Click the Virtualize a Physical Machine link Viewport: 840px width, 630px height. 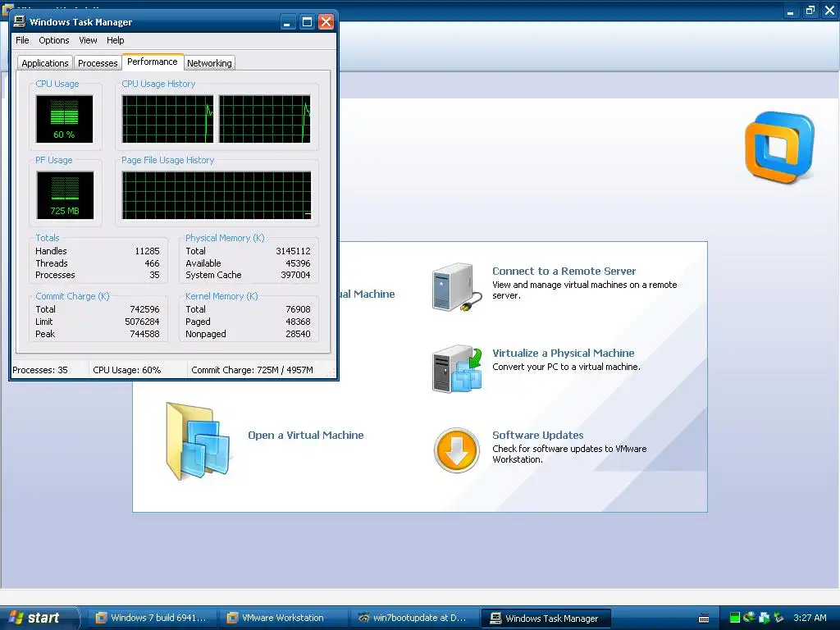click(x=563, y=353)
